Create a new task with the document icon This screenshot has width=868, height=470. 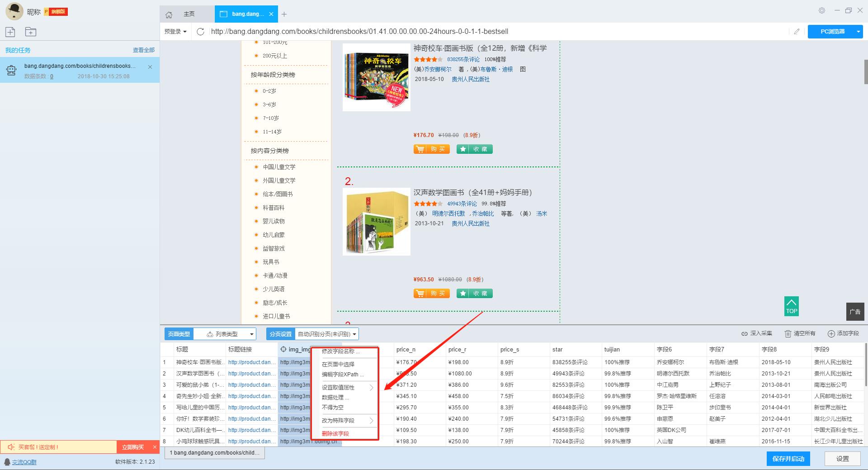[x=10, y=32]
